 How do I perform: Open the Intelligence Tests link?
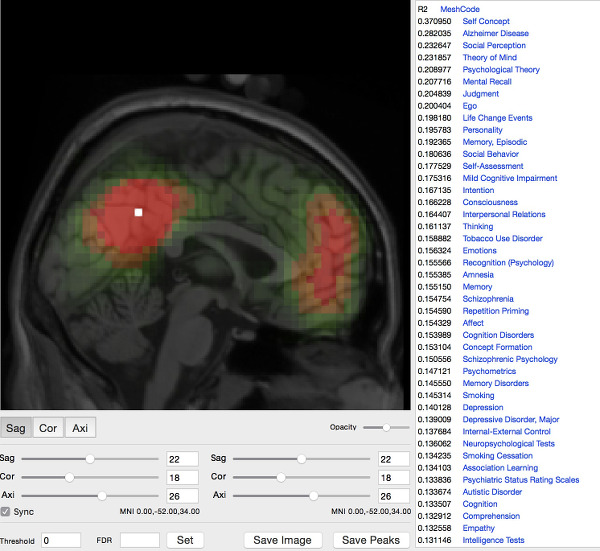coord(493,540)
